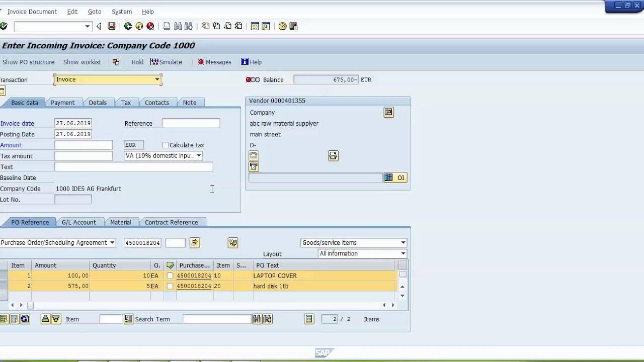
Task: Click the calculator icon near items counter
Action: 309,319
